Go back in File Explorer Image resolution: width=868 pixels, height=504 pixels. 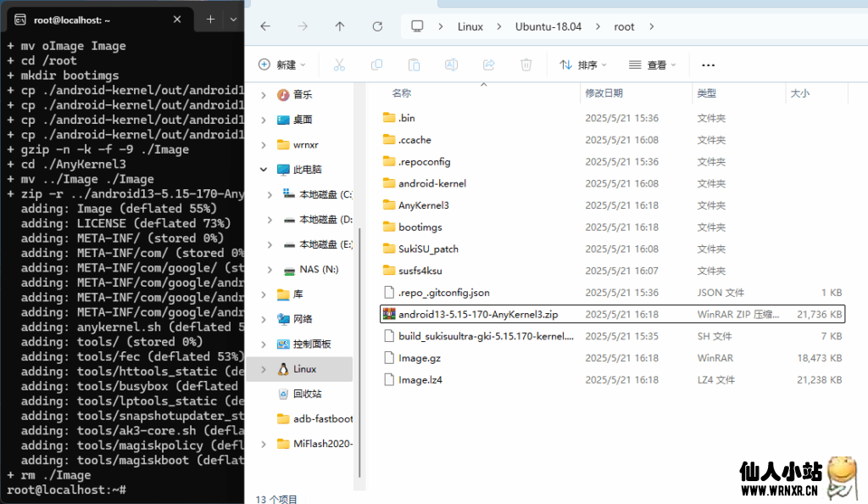(265, 26)
